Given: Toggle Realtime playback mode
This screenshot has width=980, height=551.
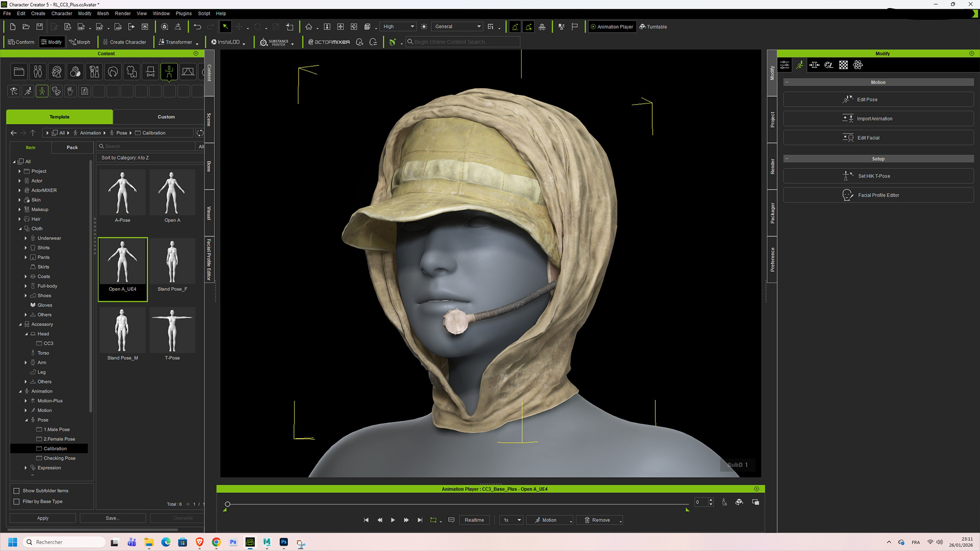Looking at the screenshot, I should point(474,520).
